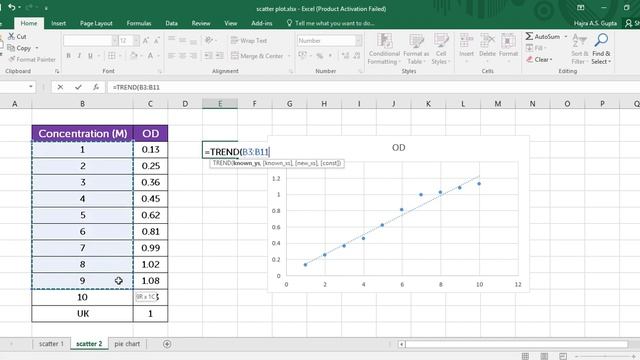Switch to the scatter 1 sheet
This screenshot has width=640, height=360.
(x=51, y=344)
